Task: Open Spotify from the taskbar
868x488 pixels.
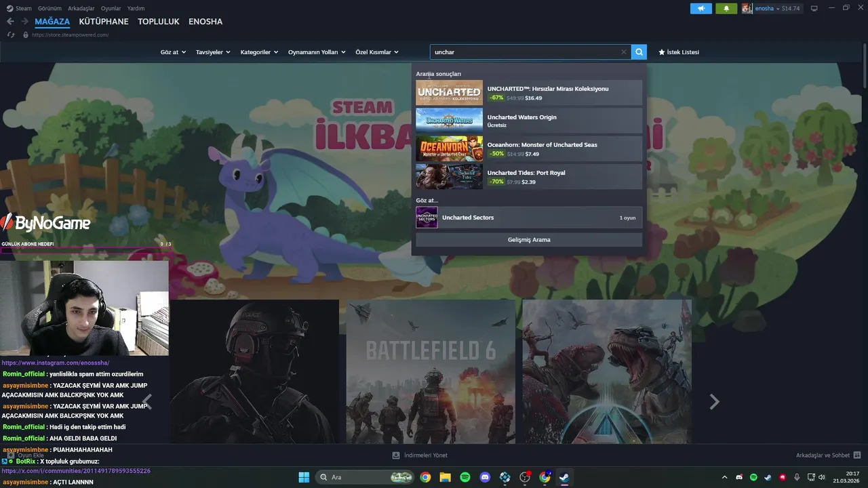Action: tap(465, 477)
